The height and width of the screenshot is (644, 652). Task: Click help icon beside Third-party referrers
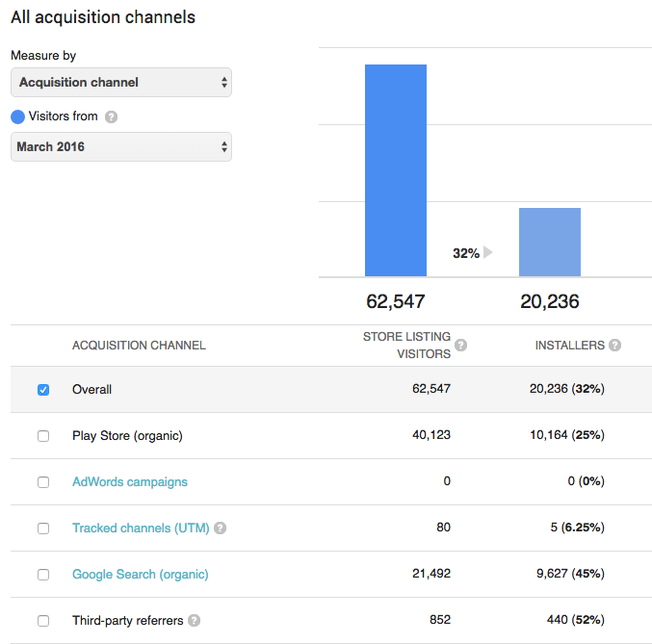(x=195, y=621)
